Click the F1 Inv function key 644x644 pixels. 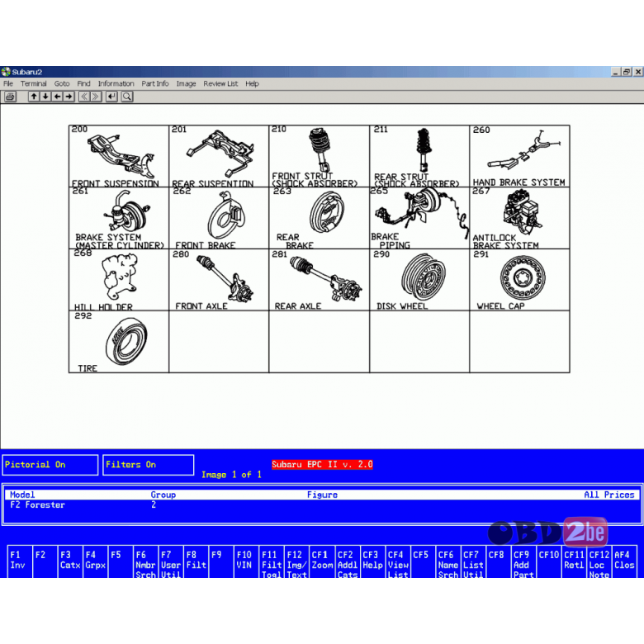pos(20,562)
